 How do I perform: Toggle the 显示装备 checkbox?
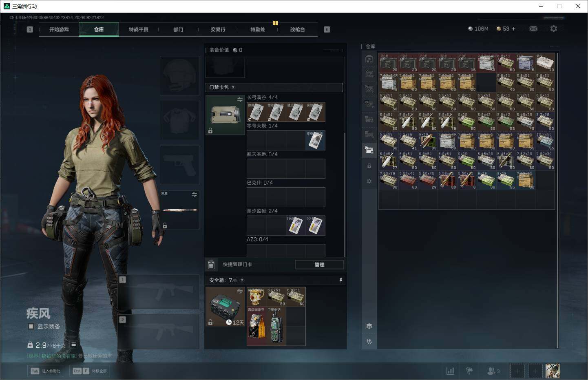pyautogui.click(x=31, y=326)
